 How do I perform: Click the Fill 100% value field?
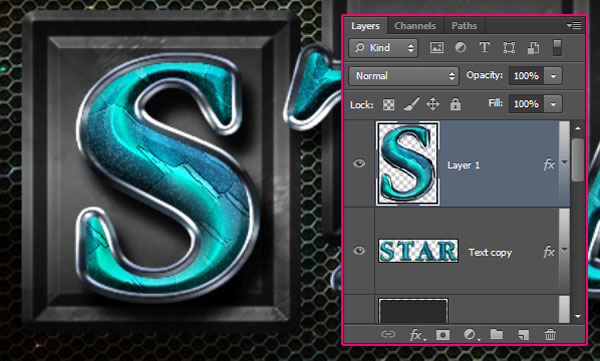click(x=526, y=104)
